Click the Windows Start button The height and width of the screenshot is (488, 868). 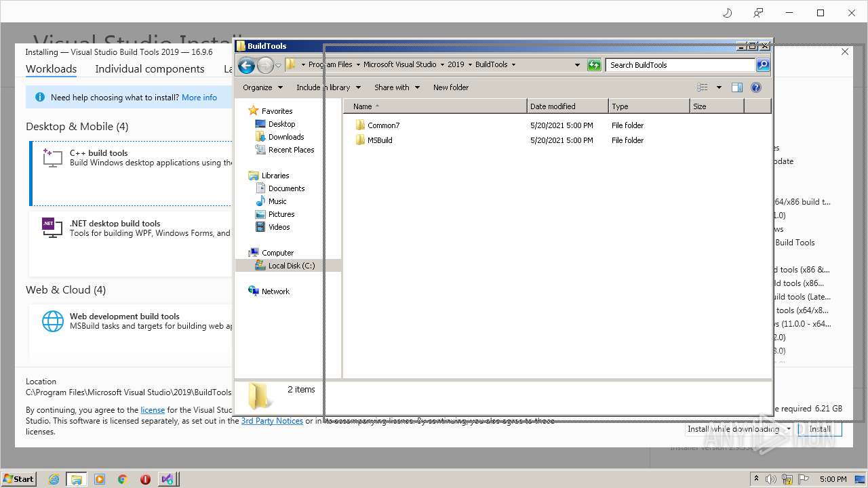(19, 479)
